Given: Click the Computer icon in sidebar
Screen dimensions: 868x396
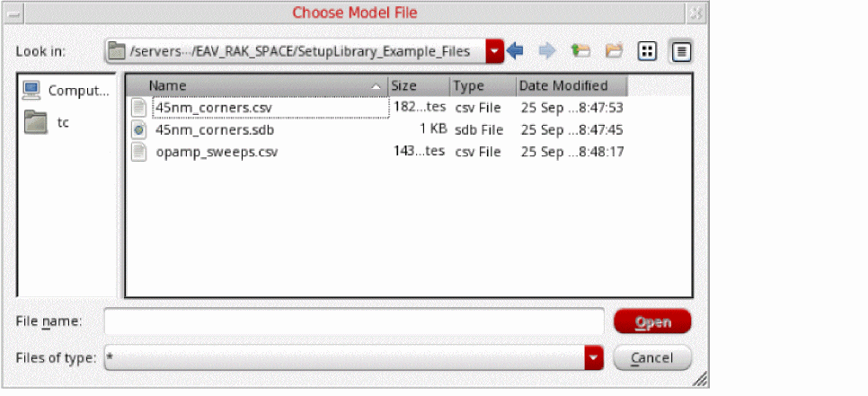Looking at the screenshot, I should click(x=31, y=90).
